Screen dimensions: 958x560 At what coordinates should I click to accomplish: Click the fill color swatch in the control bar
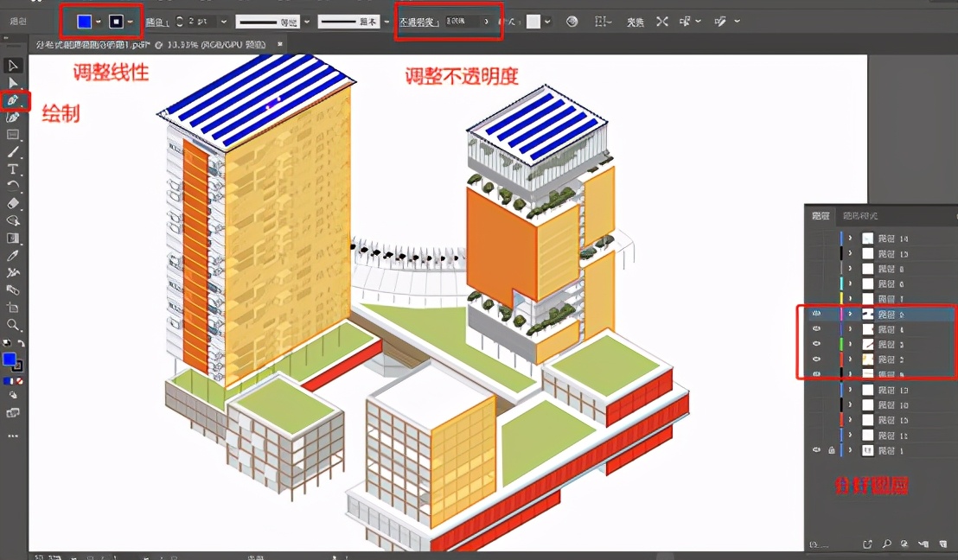[85, 22]
